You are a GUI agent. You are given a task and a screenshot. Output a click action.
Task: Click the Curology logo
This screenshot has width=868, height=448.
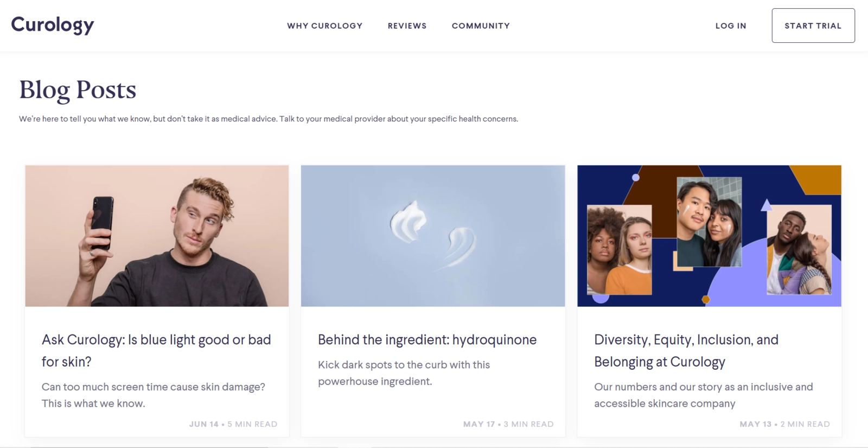point(52,24)
